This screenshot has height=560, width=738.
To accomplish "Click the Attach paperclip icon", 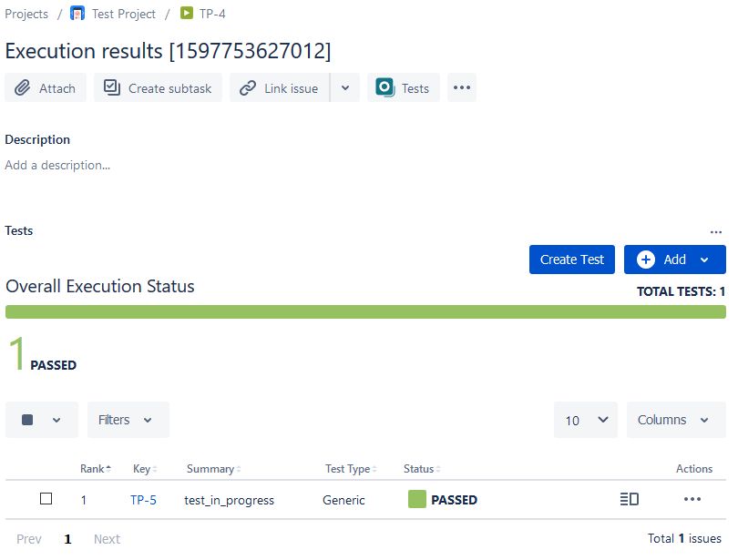I will tap(22, 88).
